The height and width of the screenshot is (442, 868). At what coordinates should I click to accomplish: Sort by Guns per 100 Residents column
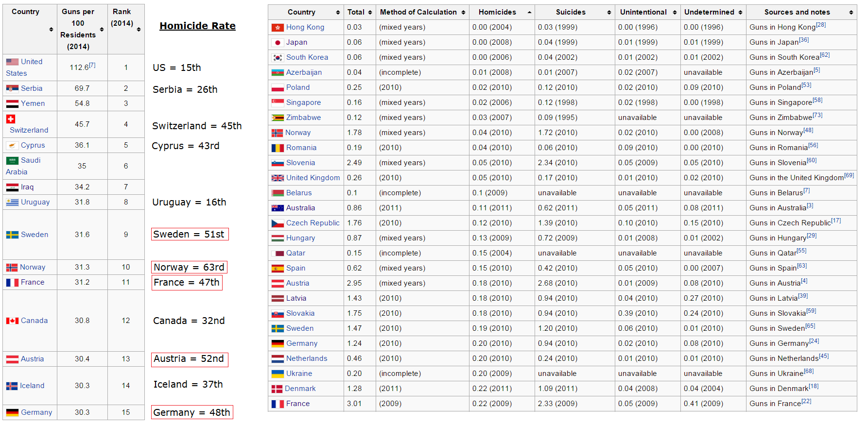pyautogui.click(x=102, y=30)
